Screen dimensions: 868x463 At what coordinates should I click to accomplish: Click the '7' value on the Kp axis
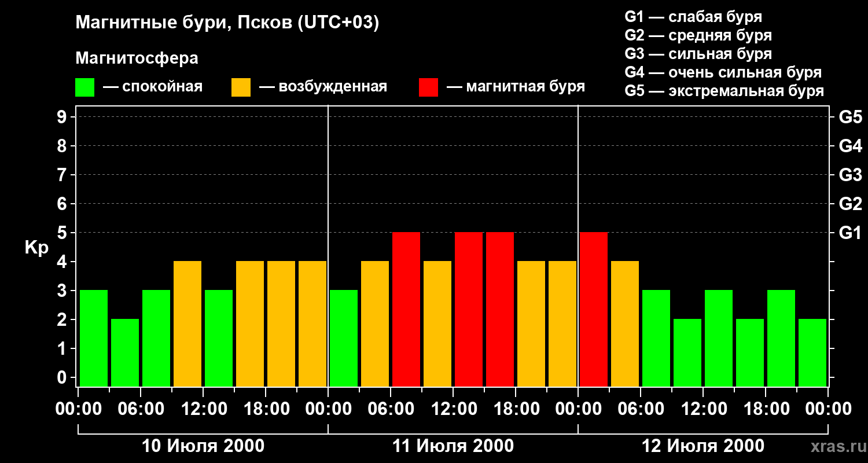pos(63,175)
